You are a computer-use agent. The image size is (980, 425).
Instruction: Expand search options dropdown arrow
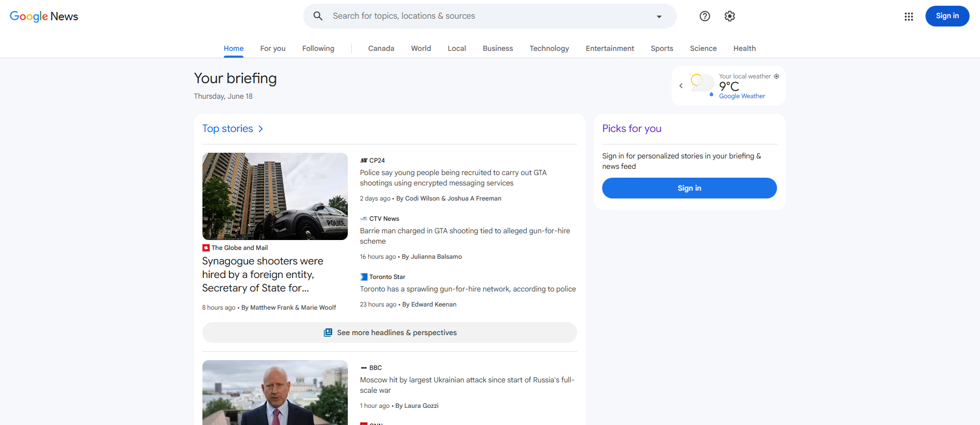[x=659, y=17]
